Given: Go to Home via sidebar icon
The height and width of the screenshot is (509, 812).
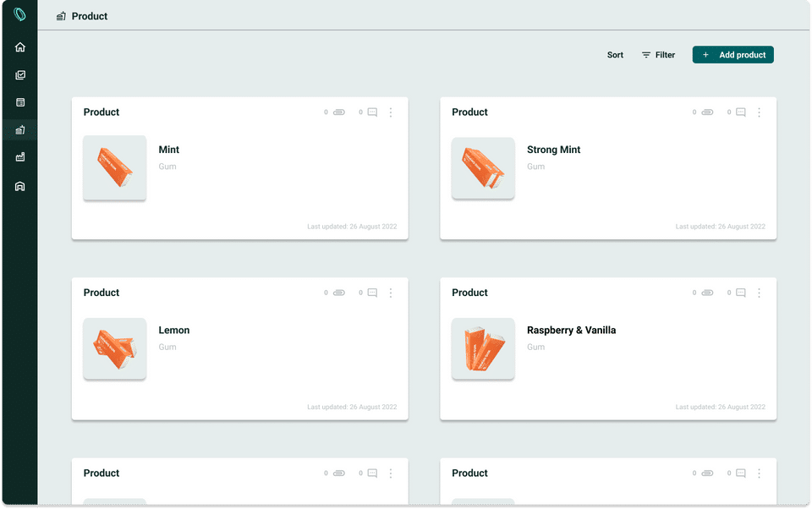Looking at the screenshot, I should (x=20, y=47).
